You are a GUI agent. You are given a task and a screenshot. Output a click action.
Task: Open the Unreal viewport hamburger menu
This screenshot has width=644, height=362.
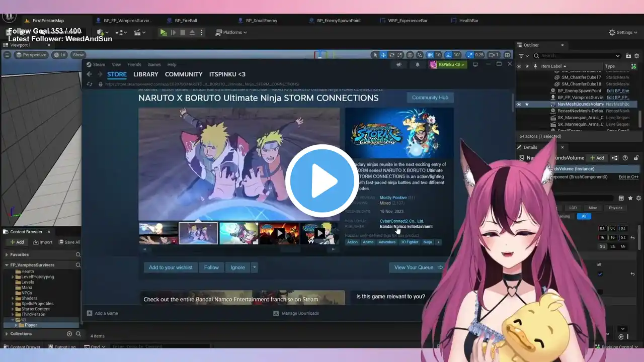[7, 55]
